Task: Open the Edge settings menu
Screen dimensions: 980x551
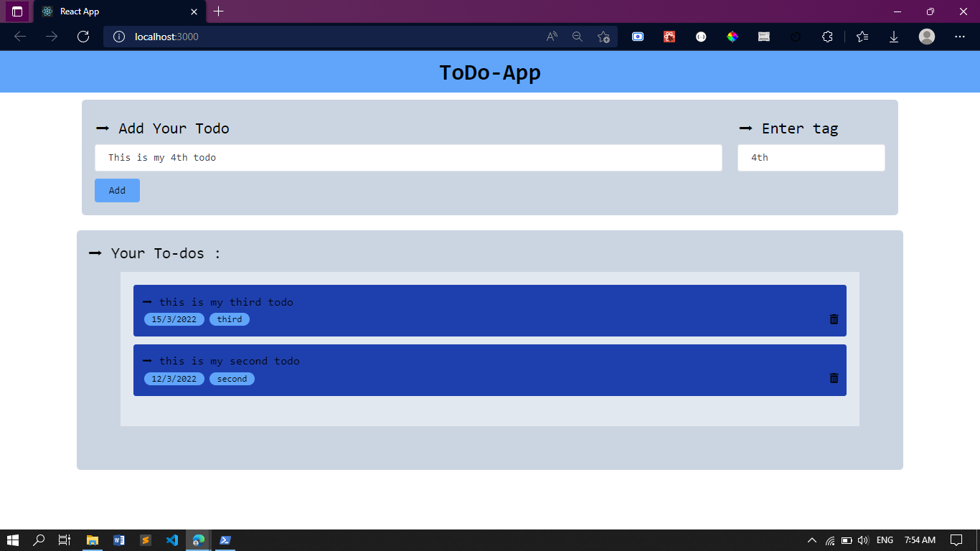Action: (959, 37)
